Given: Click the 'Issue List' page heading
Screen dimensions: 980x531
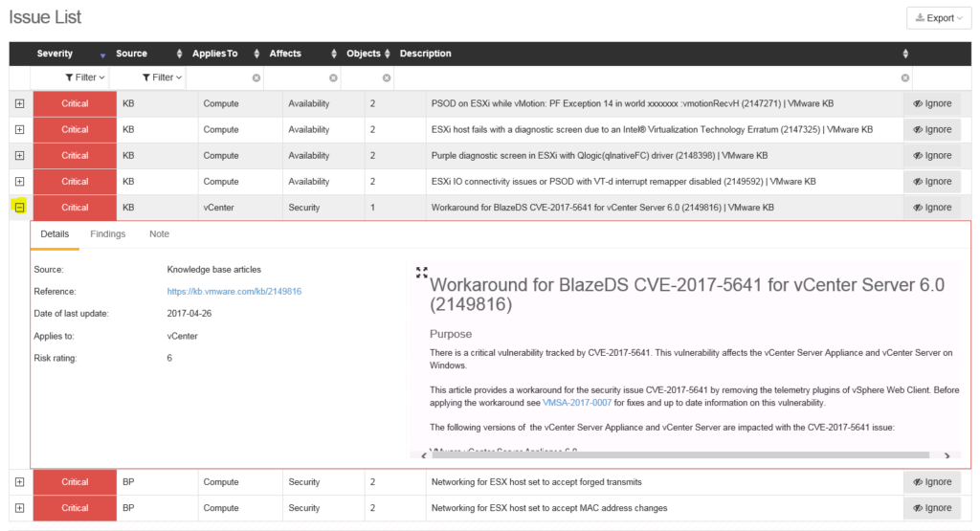Looking at the screenshot, I should 45,17.
